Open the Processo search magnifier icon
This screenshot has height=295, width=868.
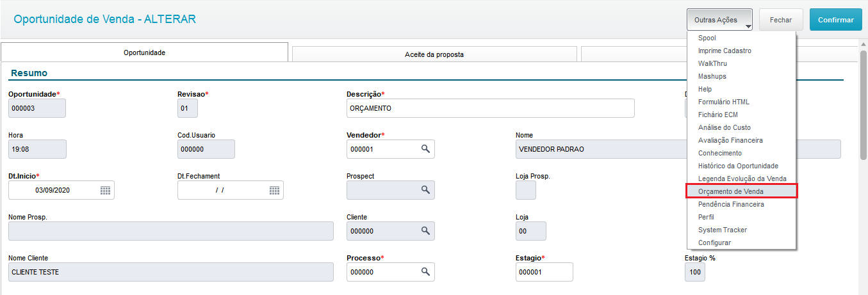pyautogui.click(x=425, y=272)
